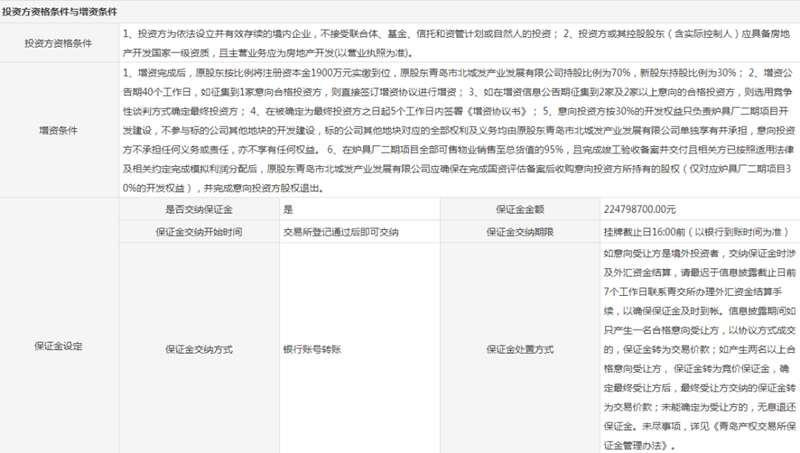Click the 投资方资格条件与增资条件 section header
This screenshot has width=800, height=453.
pos(61,10)
